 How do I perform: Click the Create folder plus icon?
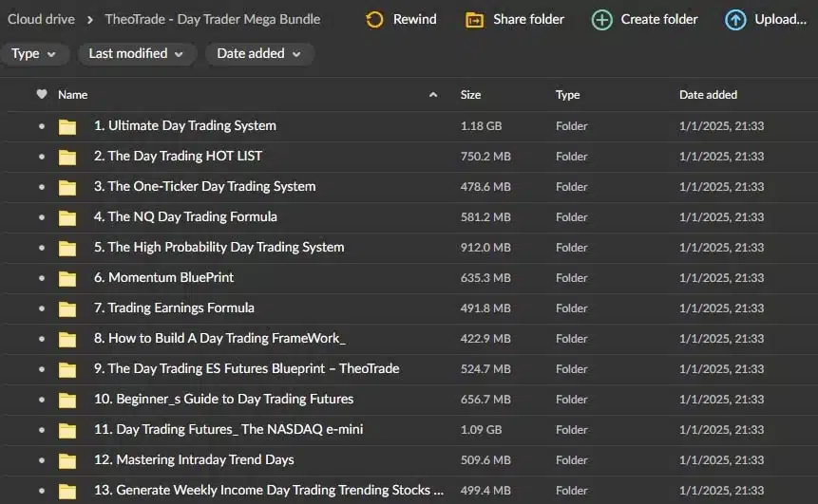point(601,20)
